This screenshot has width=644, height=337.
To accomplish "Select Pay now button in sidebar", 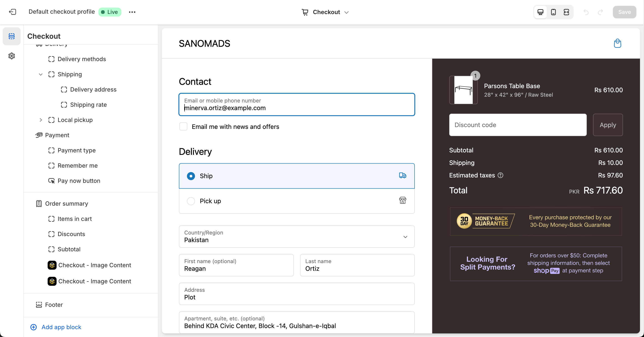I will click(x=79, y=181).
